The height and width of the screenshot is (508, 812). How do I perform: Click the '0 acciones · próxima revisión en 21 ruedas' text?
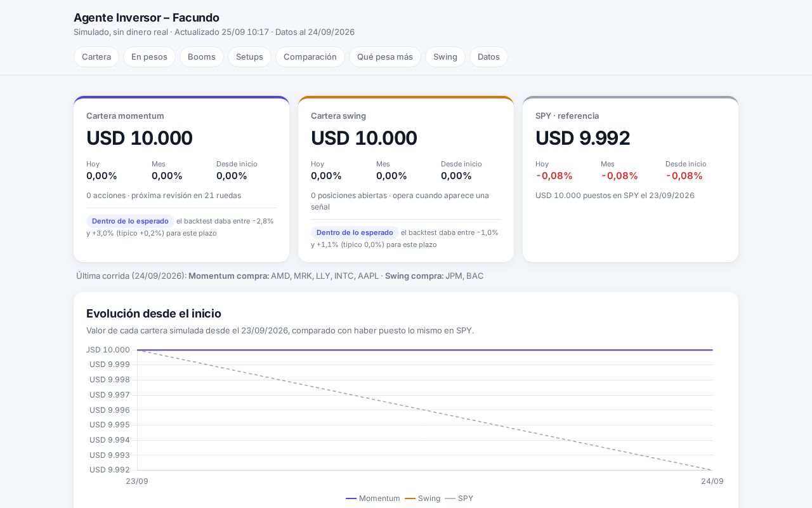[x=164, y=196]
